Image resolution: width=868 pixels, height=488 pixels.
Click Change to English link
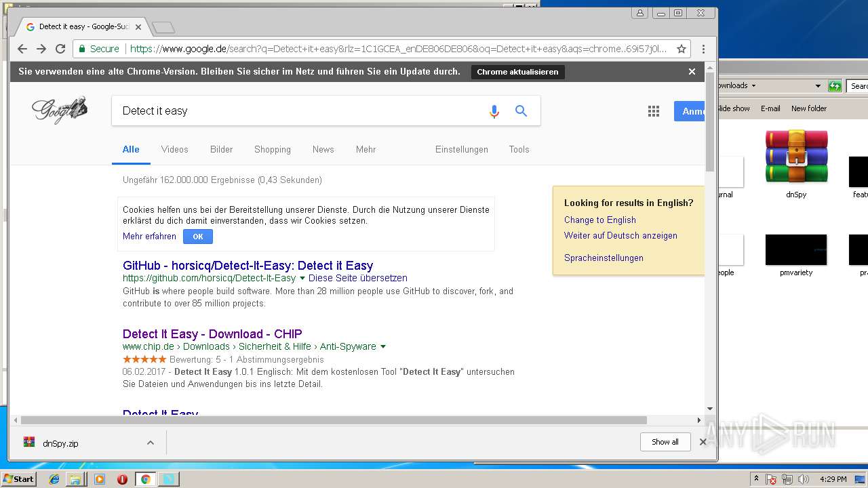600,220
